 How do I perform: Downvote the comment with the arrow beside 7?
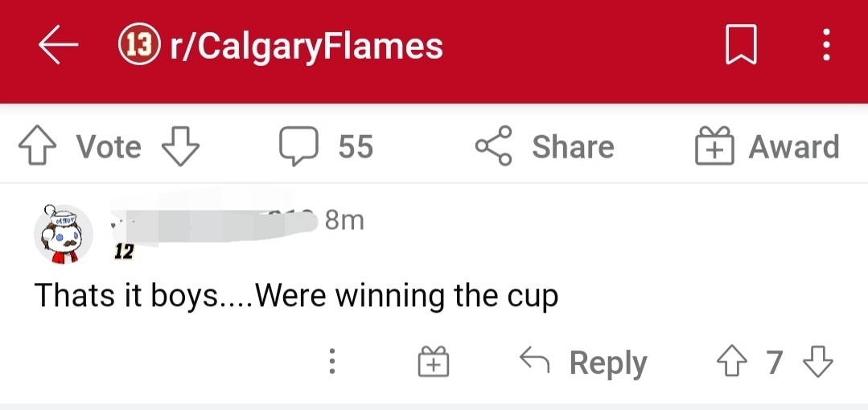818,363
